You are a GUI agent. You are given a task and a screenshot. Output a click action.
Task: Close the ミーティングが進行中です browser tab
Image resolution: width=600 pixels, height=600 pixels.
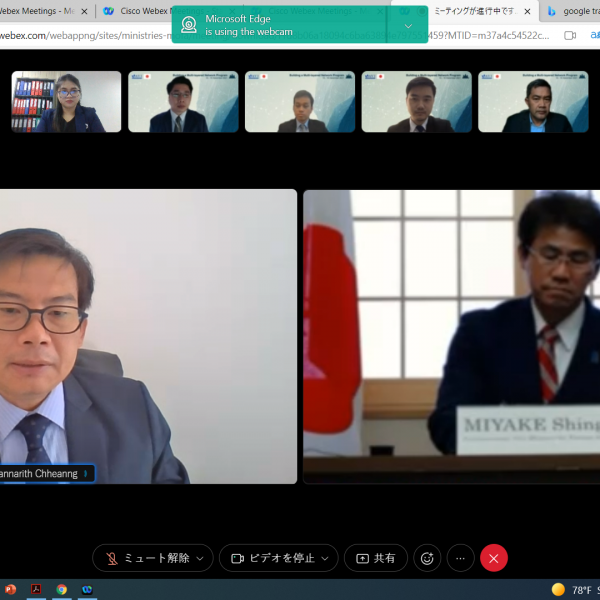click(x=527, y=11)
